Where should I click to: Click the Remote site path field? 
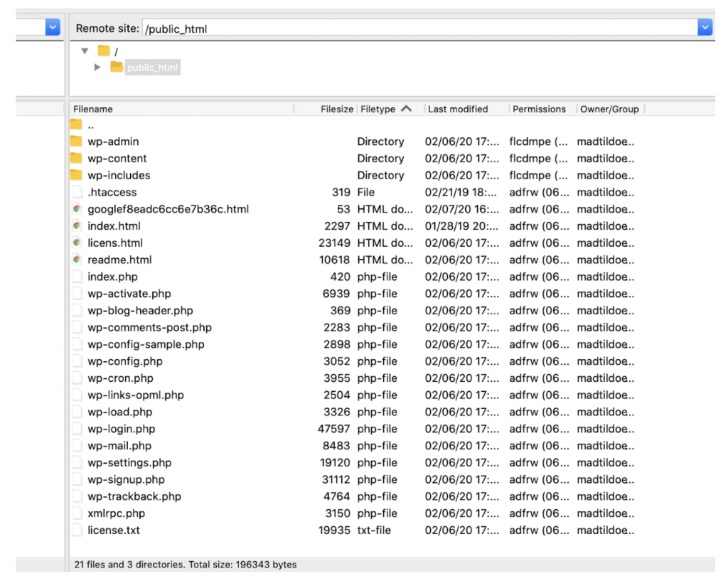(x=419, y=28)
